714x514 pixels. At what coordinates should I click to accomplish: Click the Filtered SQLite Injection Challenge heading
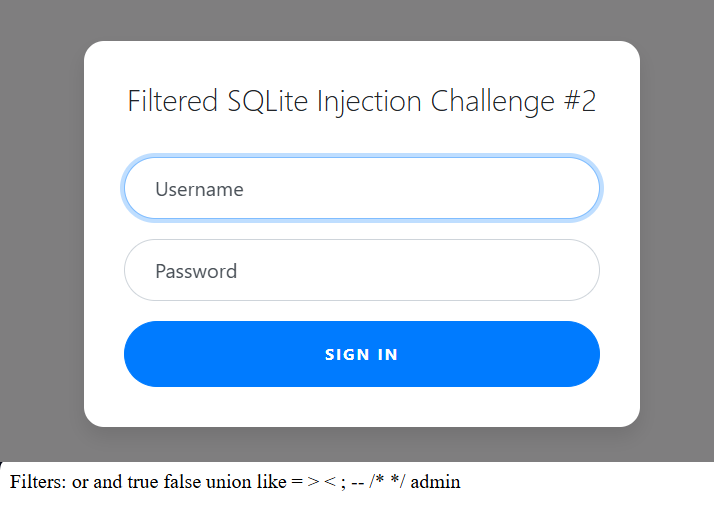[361, 101]
